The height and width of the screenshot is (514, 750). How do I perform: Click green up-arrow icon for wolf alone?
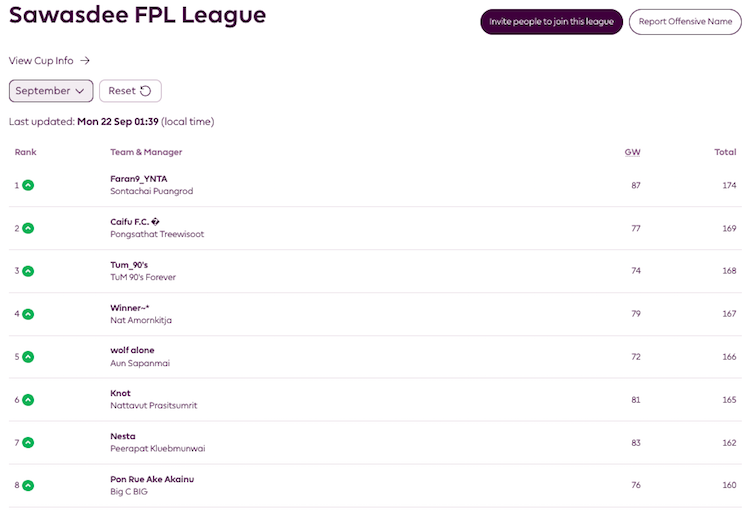(x=28, y=357)
